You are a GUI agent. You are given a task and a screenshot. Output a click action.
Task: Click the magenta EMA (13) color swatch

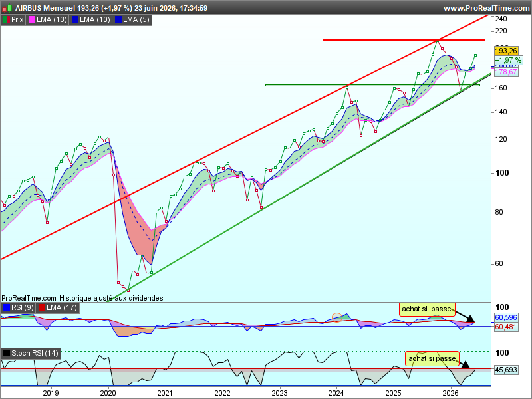pyautogui.click(x=32, y=20)
